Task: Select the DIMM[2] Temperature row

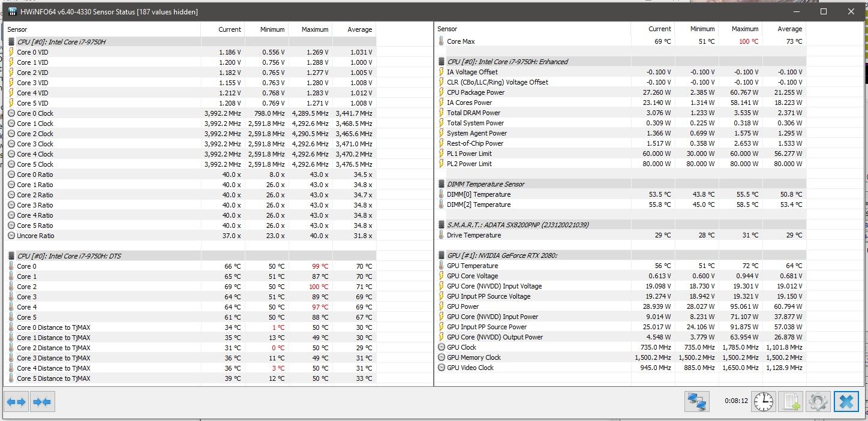Action: (x=620, y=205)
